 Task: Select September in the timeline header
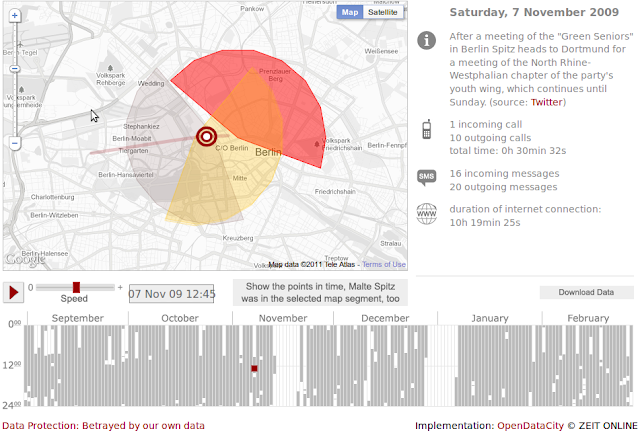pos(78,318)
